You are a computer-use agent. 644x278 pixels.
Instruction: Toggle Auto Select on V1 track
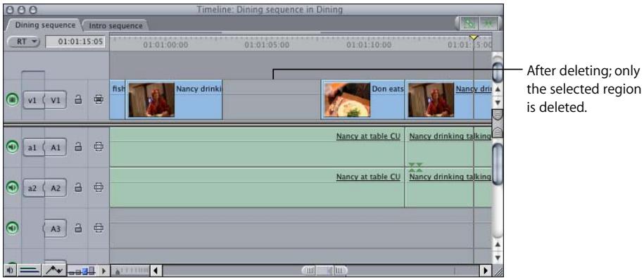(98, 100)
